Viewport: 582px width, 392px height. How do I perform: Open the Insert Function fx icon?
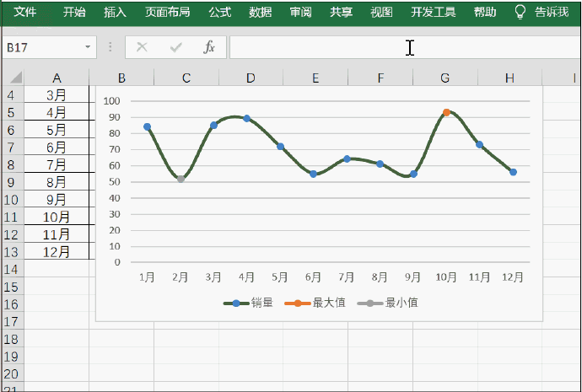(x=209, y=47)
